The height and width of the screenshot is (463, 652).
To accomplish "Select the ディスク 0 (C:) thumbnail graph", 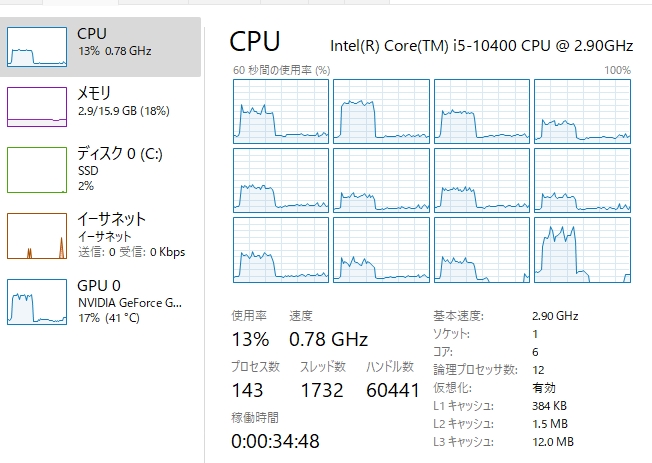I will click(37, 170).
